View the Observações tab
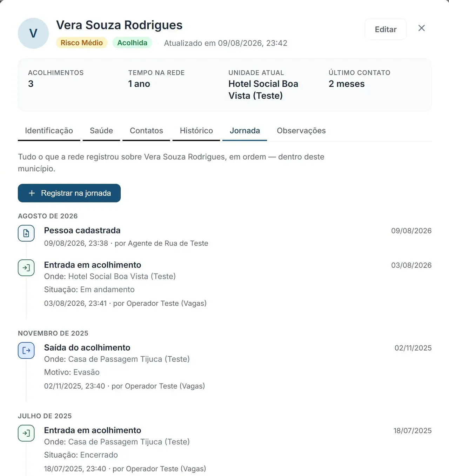 [301, 131]
